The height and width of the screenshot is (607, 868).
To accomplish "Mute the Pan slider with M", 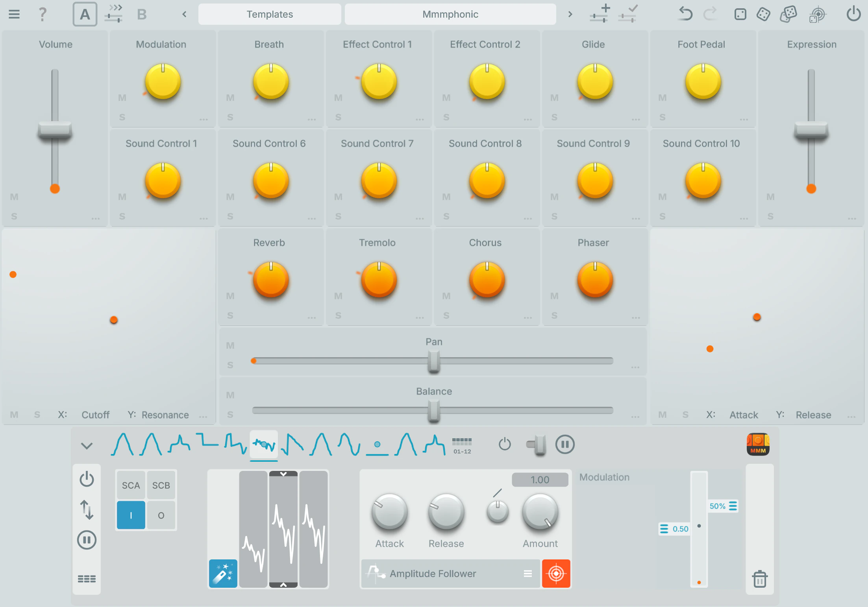I will tap(230, 345).
